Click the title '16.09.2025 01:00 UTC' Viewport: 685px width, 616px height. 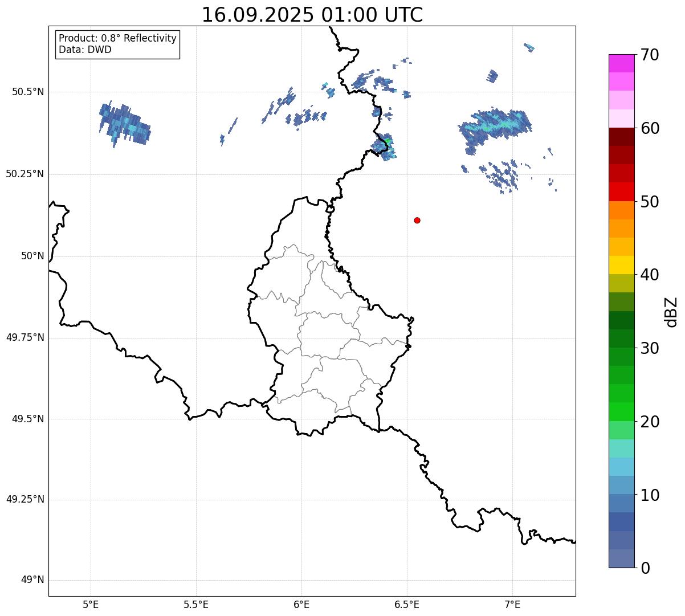coord(312,15)
